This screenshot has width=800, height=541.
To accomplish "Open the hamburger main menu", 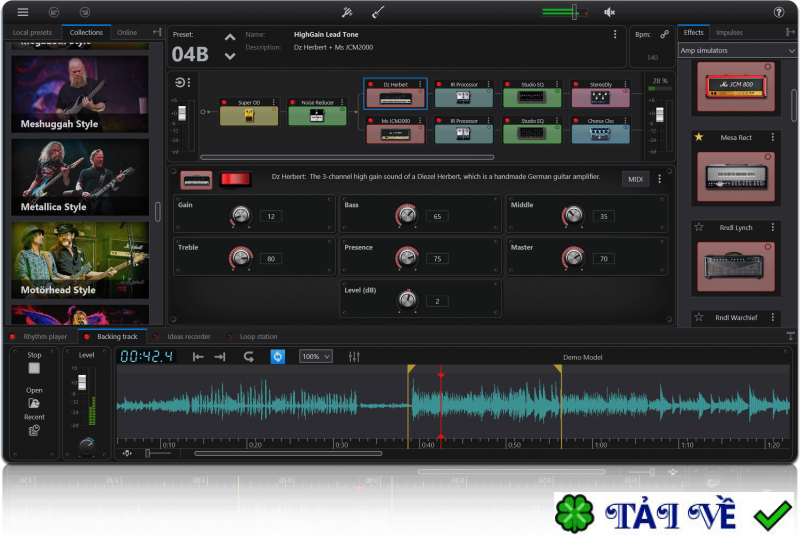I will 23,12.
